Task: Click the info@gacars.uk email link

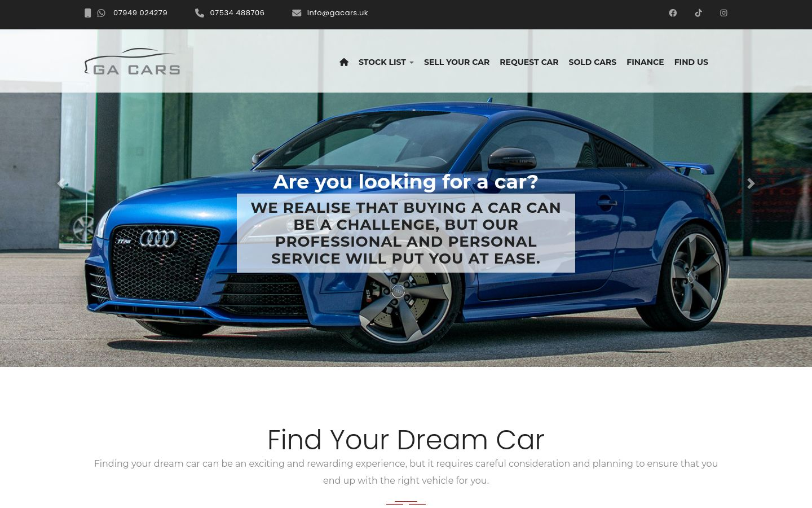Action: click(337, 13)
